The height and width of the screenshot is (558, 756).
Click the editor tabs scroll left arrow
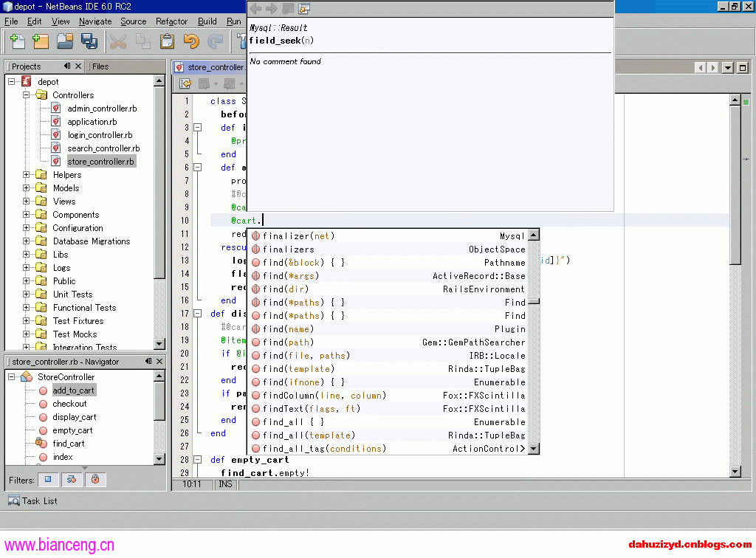click(x=701, y=67)
